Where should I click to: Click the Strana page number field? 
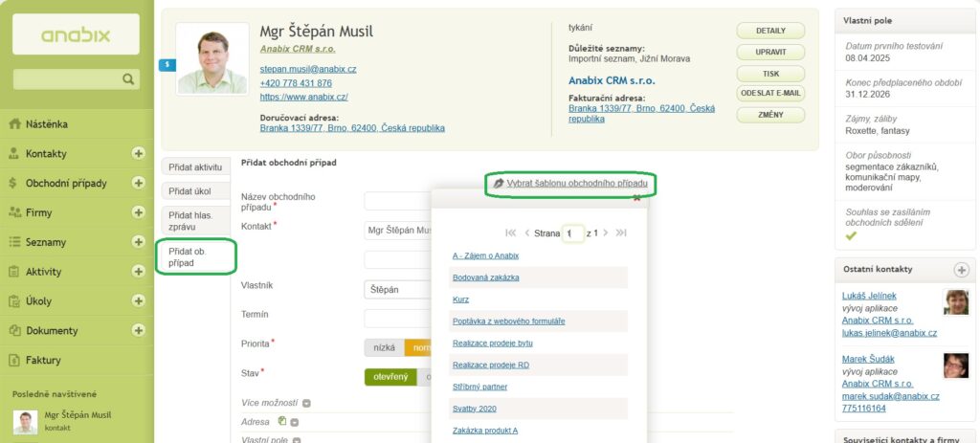tap(572, 233)
